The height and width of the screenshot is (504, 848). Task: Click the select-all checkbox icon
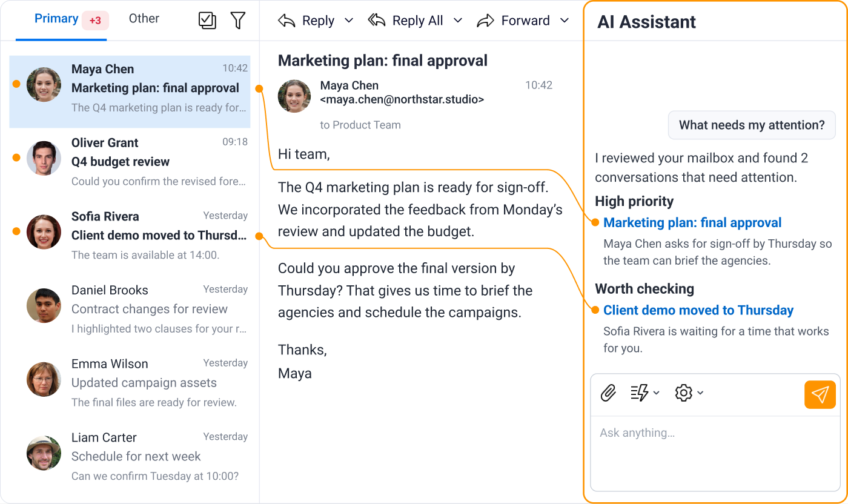[207, 21]
